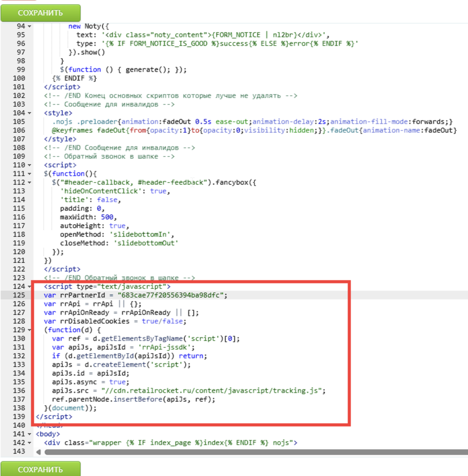Viewport: 468px width, 476px height.
Task: Click the '}(document));' line
Action: pos(70,408)
